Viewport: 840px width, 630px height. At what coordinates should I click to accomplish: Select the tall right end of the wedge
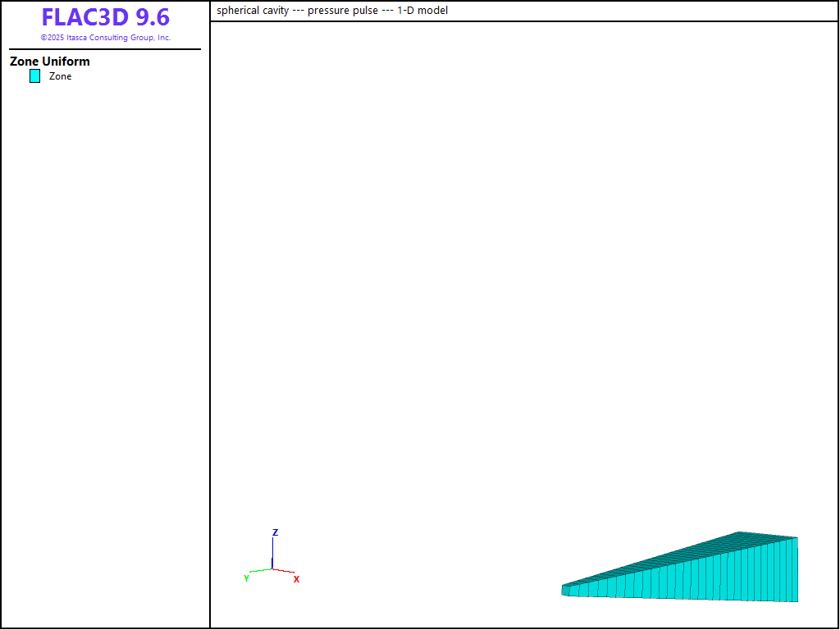pos(792,570)
